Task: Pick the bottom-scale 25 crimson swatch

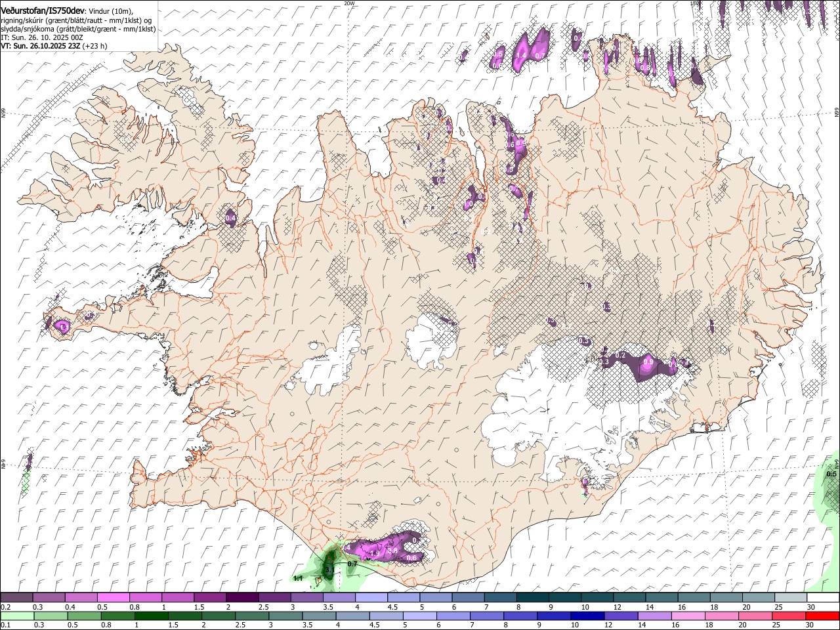Action: [x=789, y=616]
